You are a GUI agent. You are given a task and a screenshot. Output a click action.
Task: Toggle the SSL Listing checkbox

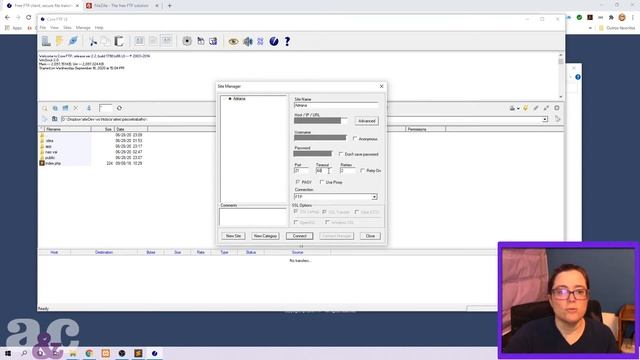[x=296, y=212]
